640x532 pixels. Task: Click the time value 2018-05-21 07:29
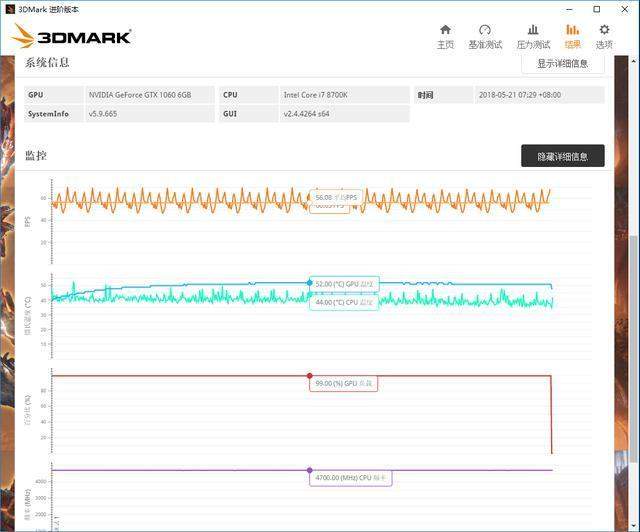click(x=520, y=95)
